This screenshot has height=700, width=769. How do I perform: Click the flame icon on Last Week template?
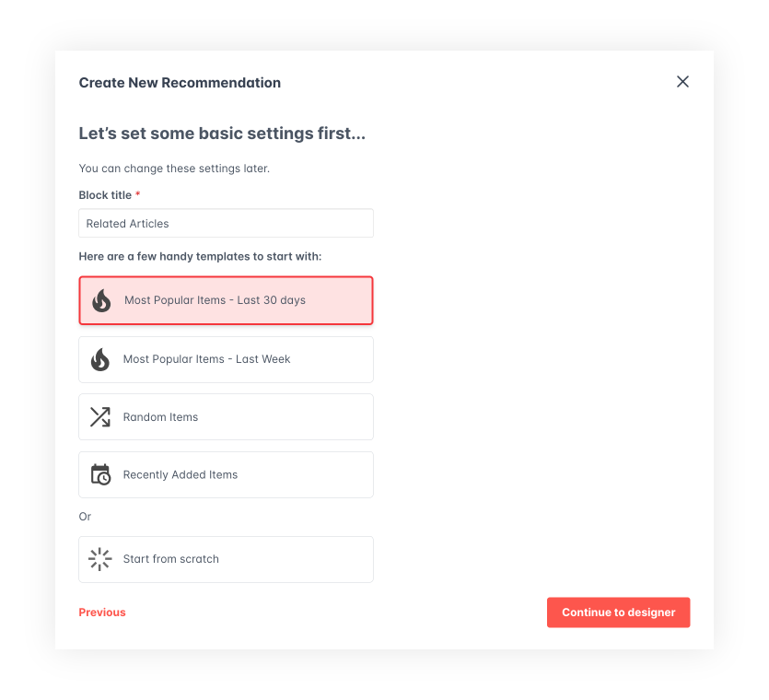pos(100,359)
